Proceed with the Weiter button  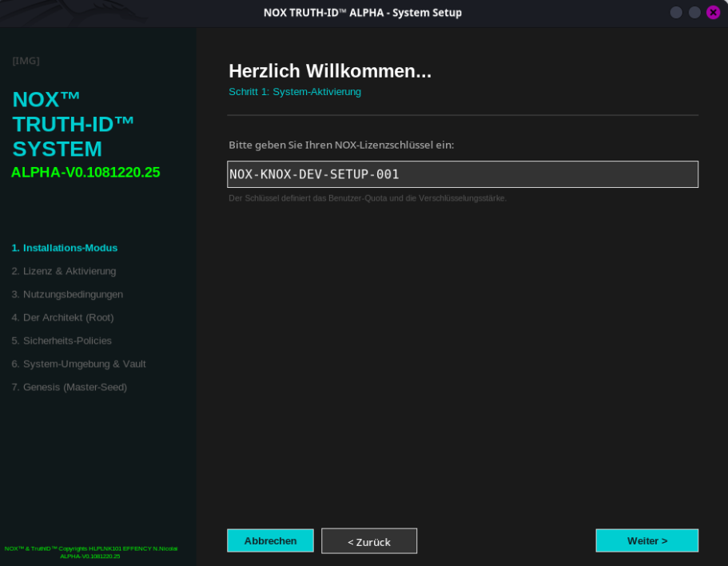point(646,540)
